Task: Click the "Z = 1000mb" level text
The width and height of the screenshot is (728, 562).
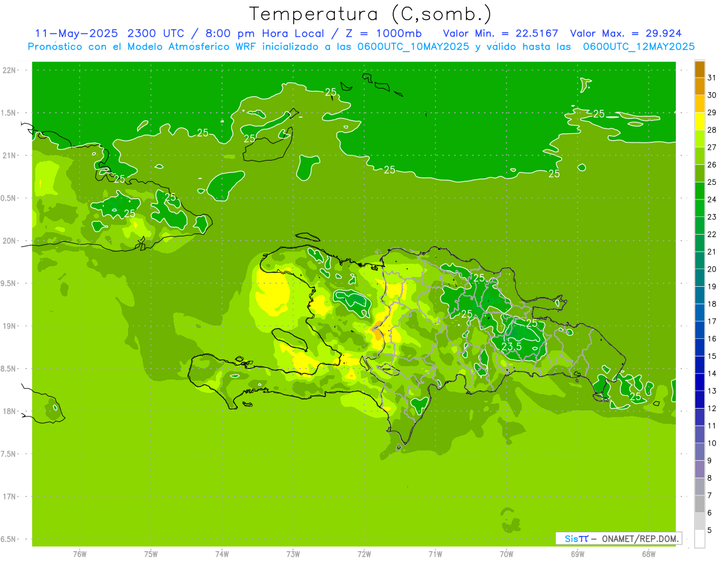Action: (384, 33)
